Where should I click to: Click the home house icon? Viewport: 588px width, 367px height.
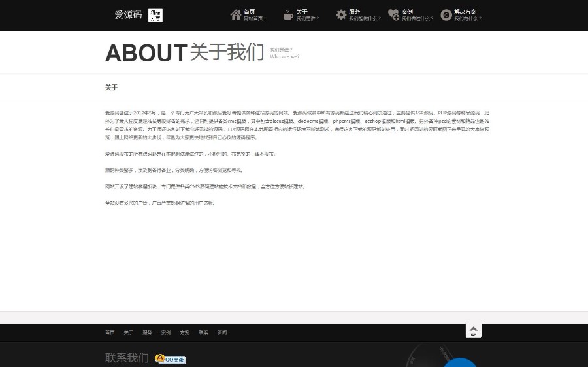coord(236,15)
